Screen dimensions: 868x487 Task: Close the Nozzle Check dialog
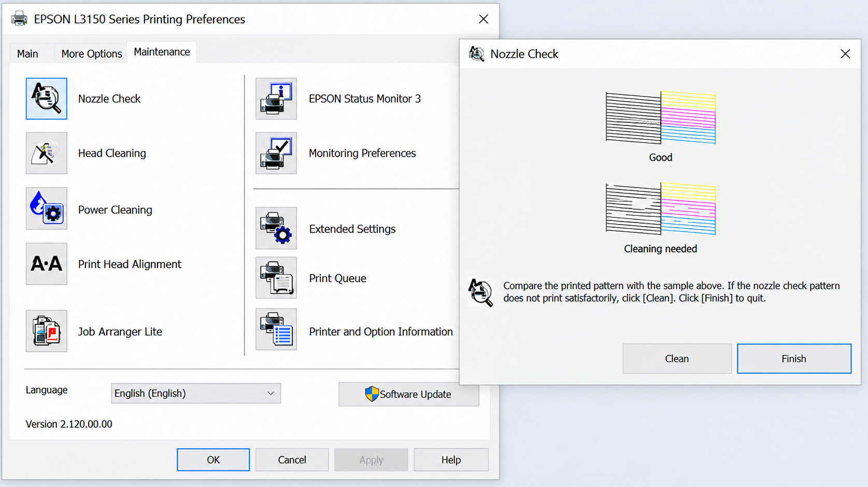click(x=845, y=54)
